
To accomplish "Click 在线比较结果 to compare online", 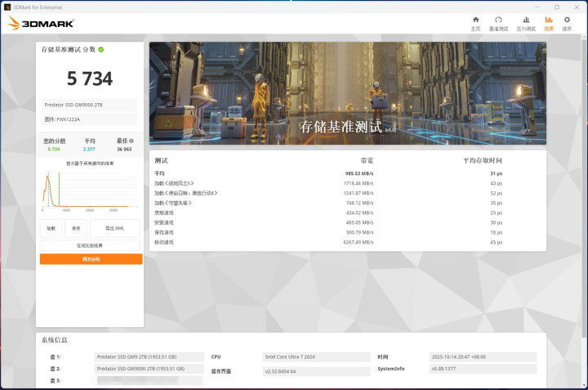I will pos(90,245).
